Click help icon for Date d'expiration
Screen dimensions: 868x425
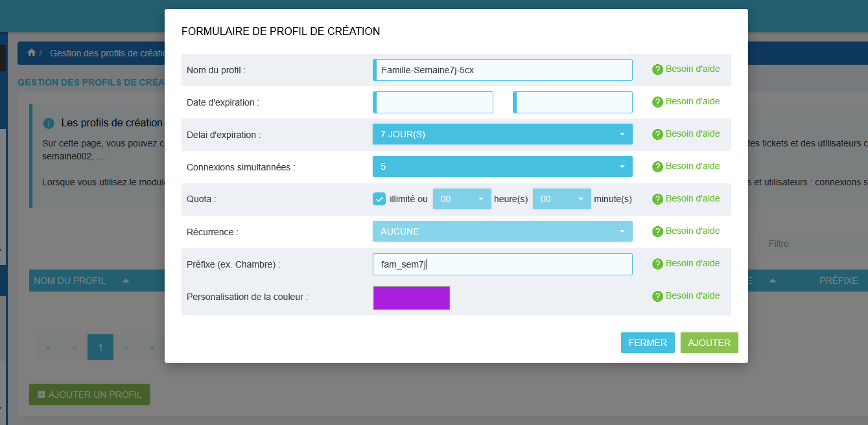point(657,102)
